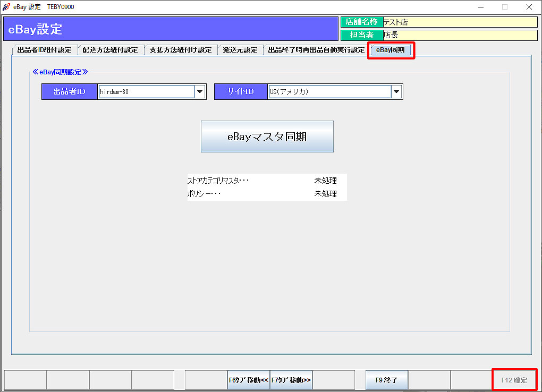Click the サイトID label

coord(241,91)
